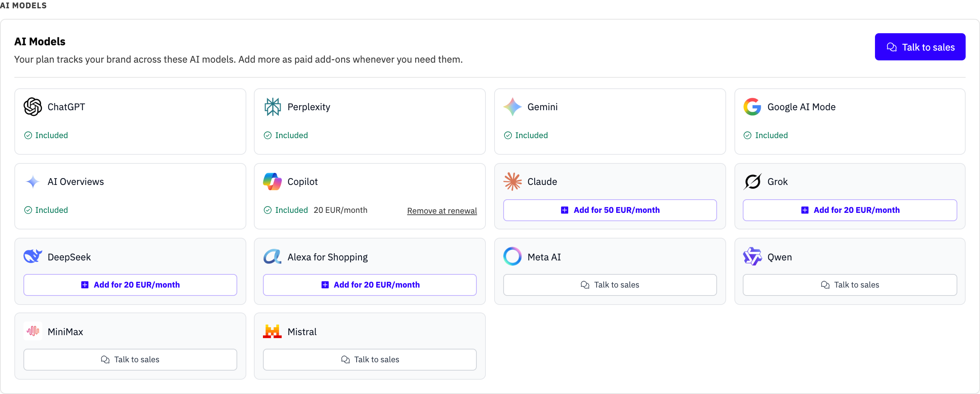Click Copilot's 20 EUR/month price text
This screenshot has width=980, height=394.
point(340,211)
